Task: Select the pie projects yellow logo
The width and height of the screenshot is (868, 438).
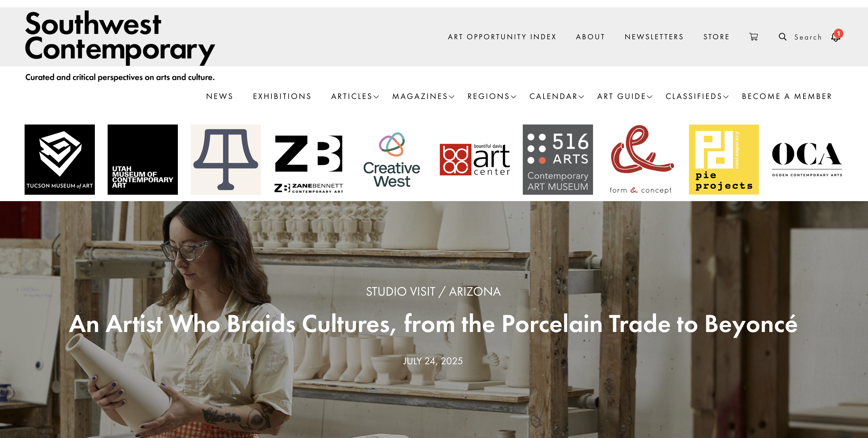Action: (724, 159)
